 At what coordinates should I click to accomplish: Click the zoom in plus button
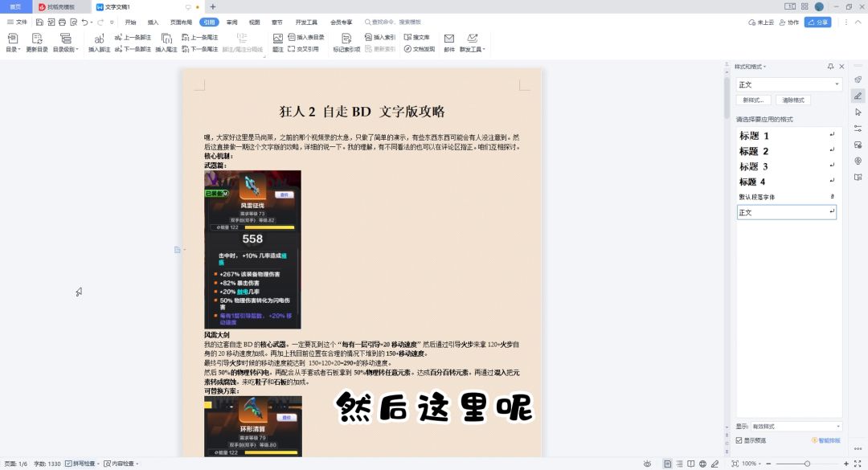click(x=845, y=464)
